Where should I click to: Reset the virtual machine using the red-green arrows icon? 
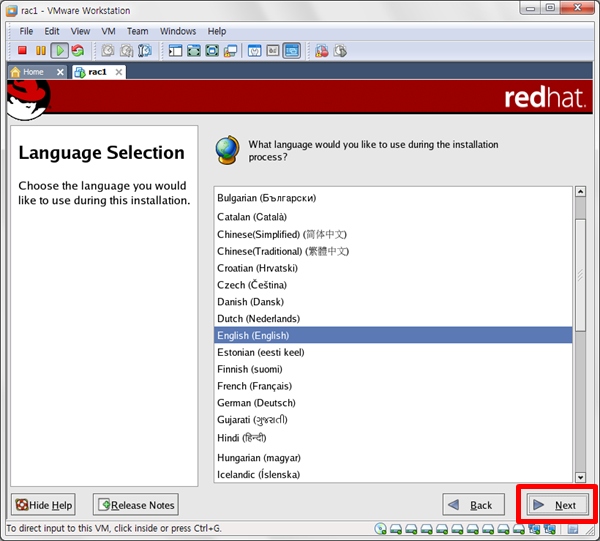click(78, 51)
